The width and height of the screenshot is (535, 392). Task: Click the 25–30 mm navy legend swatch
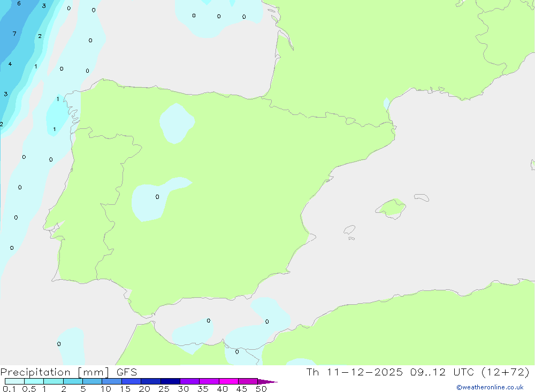[x=170, y=381]
